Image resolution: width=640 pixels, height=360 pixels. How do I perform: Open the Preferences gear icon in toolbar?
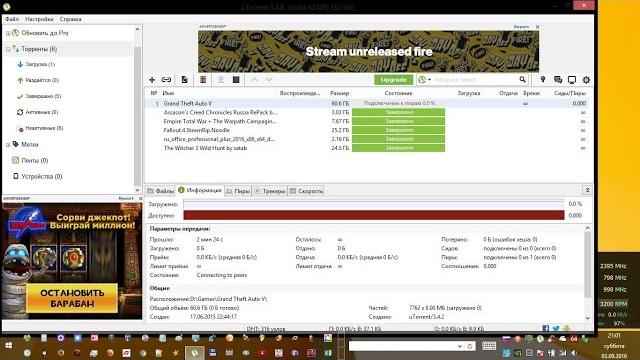point(586,80)
